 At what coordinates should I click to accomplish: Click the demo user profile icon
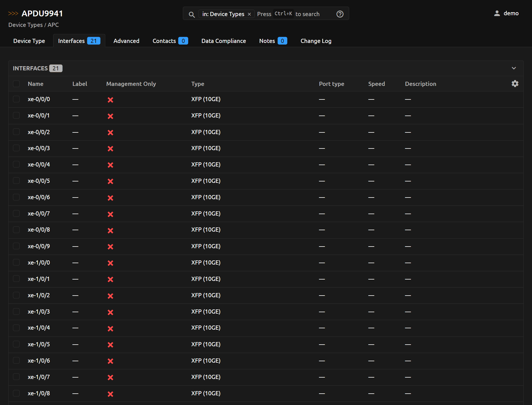(497, 13)
